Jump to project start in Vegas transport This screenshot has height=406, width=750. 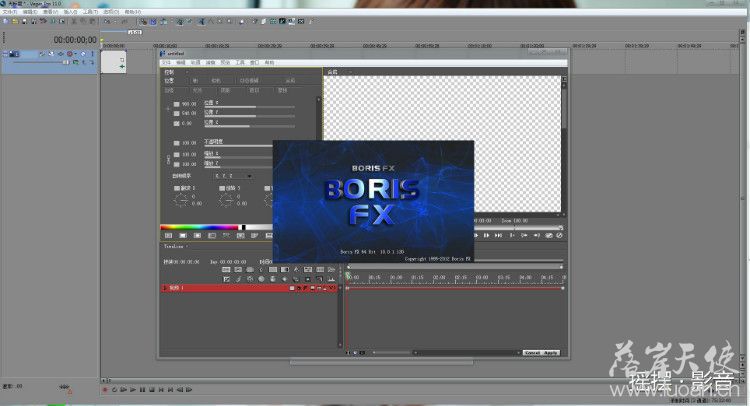coord(161,390)
